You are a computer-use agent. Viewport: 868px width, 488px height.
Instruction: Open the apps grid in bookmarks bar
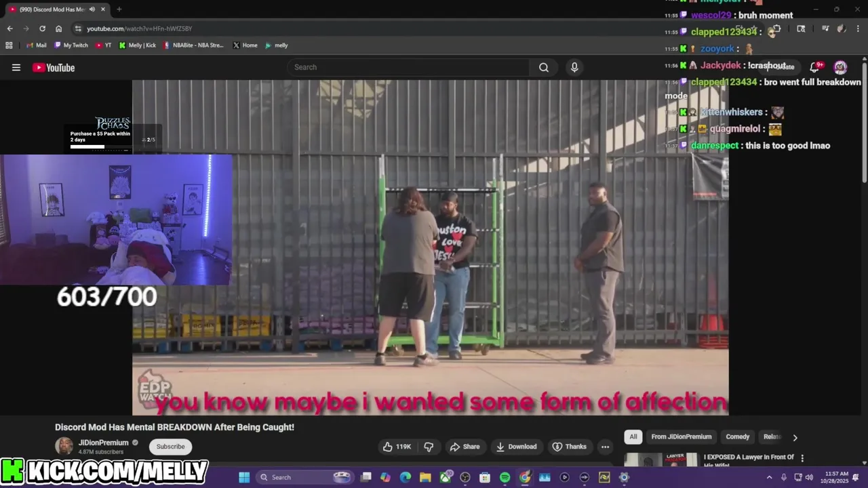9,45
